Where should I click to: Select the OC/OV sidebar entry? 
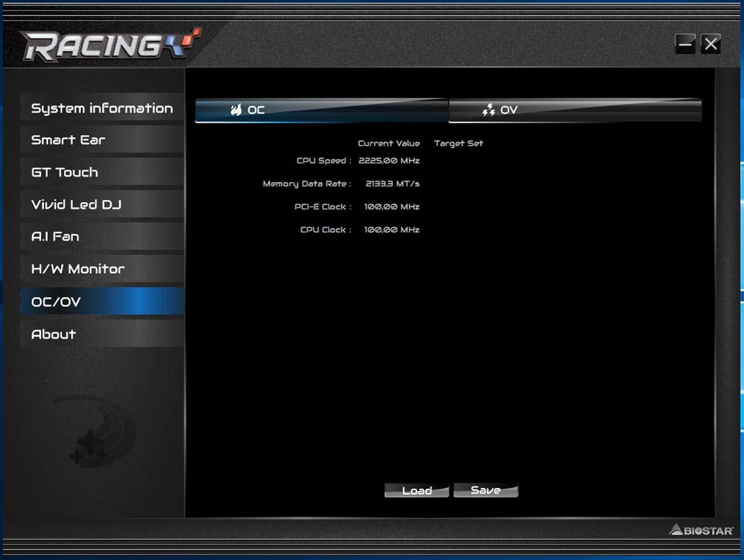[102, 302]
